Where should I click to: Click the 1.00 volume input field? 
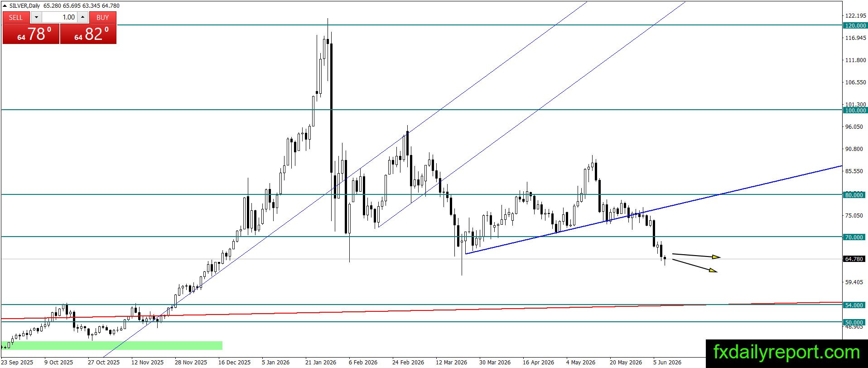pyautogui.click(x=60, y=17)
